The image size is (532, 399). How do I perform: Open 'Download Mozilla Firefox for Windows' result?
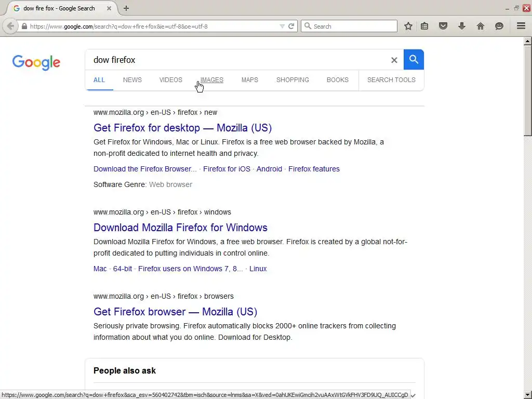pyautogui.click(x=180, y=228)
